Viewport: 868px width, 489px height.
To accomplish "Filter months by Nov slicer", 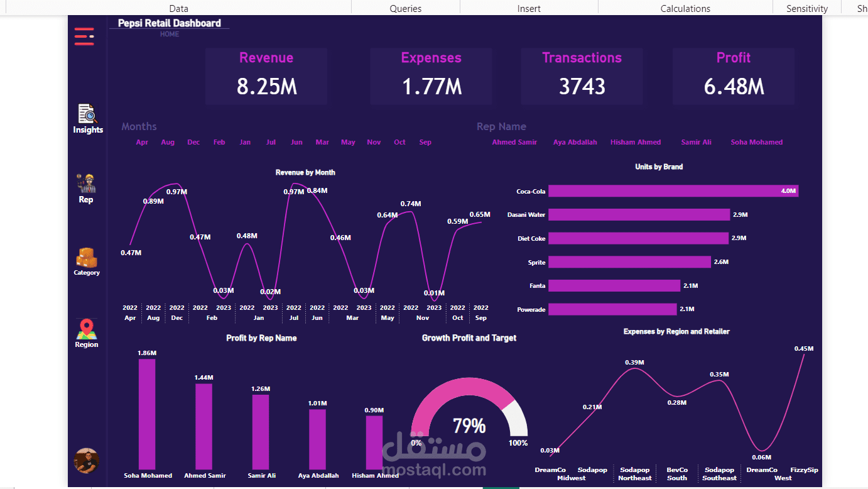I will pyautogui.click(x=374, y=142).
